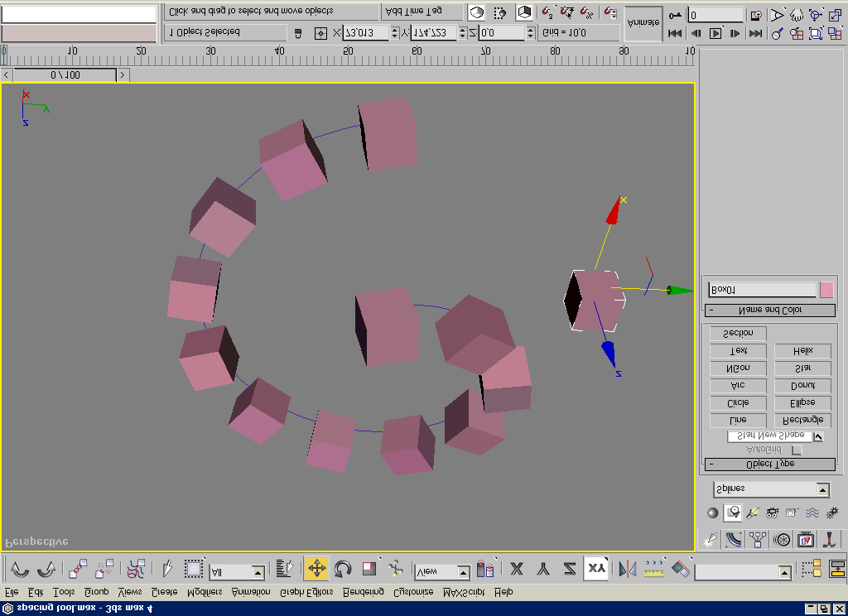The image size is (848, 616).
Task: Restrict transform to Z axis
Action: click(570, 569)
